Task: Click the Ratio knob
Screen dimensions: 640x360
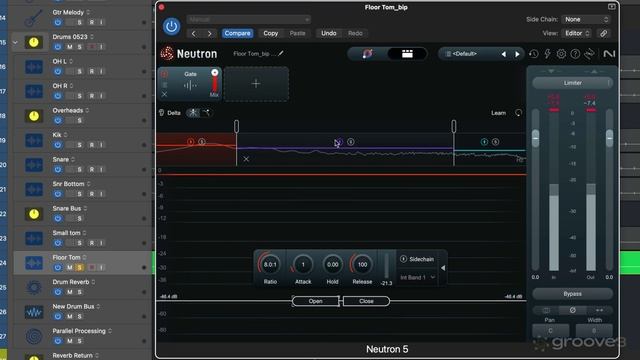Action: click(270, 264)
